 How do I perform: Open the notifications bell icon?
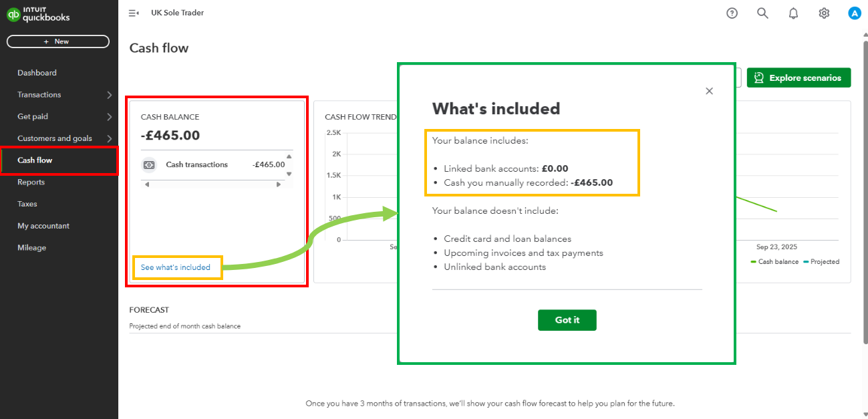793,13
